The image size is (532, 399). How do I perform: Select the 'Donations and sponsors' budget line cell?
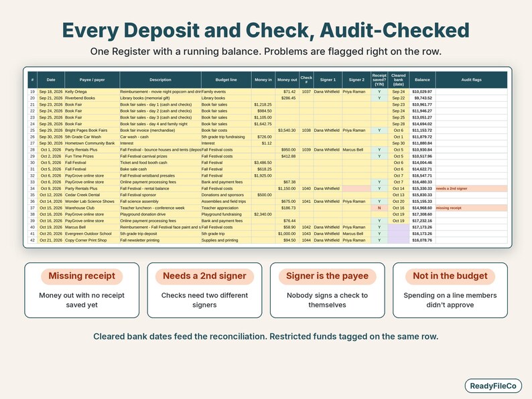pos(226,195)
